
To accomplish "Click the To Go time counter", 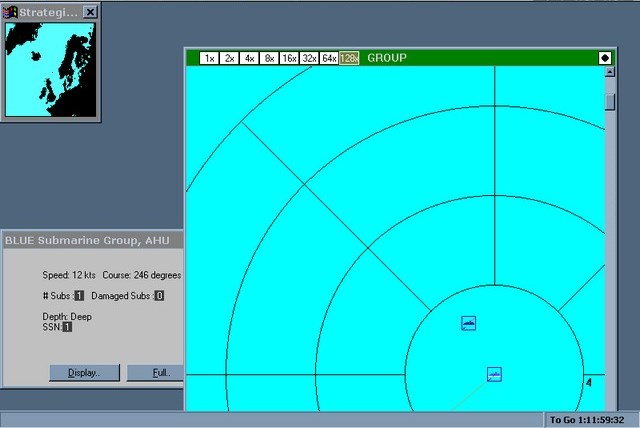I will tap(590, 419).
